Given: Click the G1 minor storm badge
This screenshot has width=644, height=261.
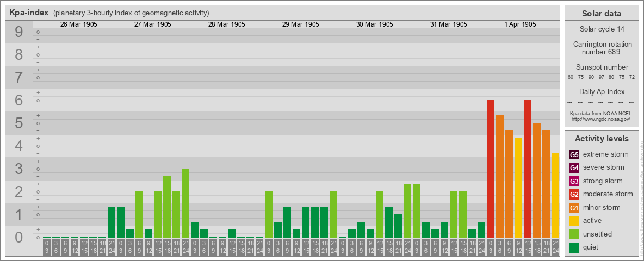Looking at the screenshot, I should tap(574, 208).
